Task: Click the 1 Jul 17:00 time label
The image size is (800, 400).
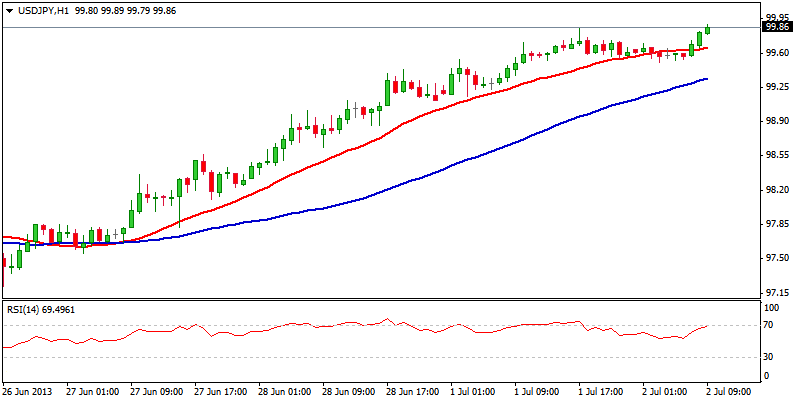Action: click(603, 392)
